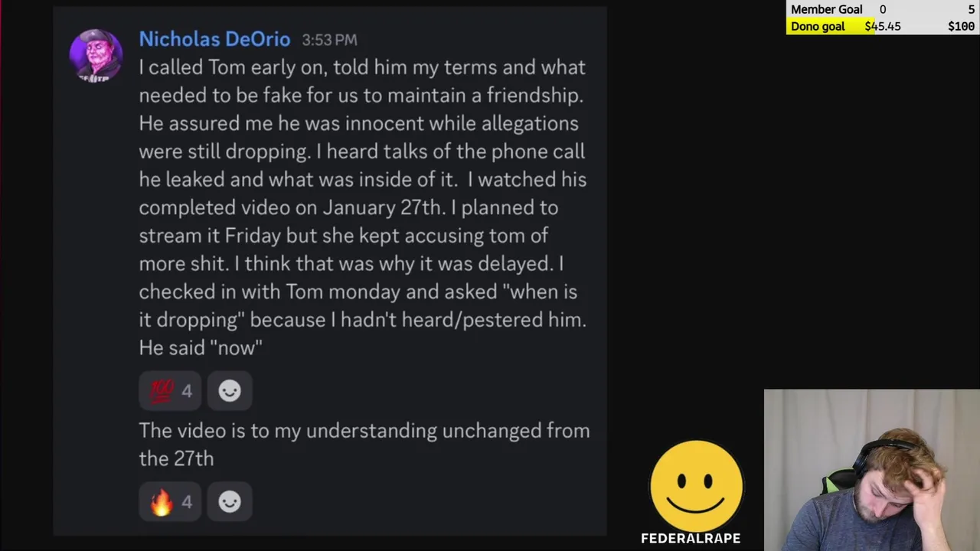
Task: Add reaction via smiley next to 100 emoji
Action: 230,391
